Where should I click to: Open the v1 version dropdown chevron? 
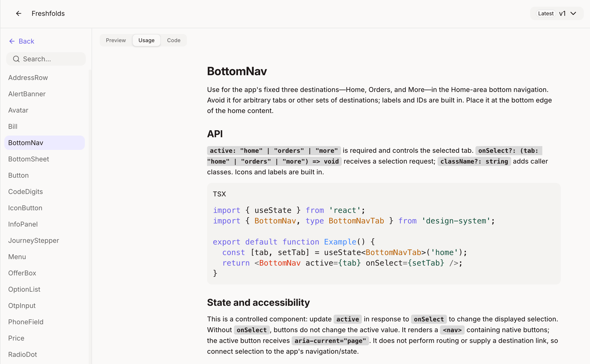pos(573,13)
